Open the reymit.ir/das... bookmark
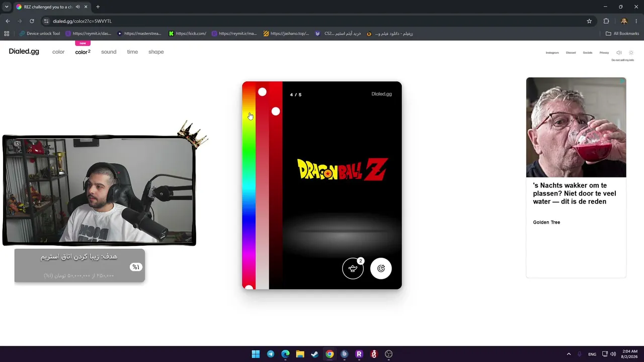 pos(88,34)
